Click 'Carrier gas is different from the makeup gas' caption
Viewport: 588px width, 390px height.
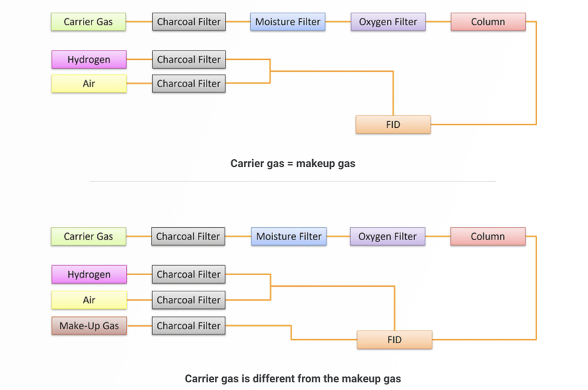coord(293,379)
